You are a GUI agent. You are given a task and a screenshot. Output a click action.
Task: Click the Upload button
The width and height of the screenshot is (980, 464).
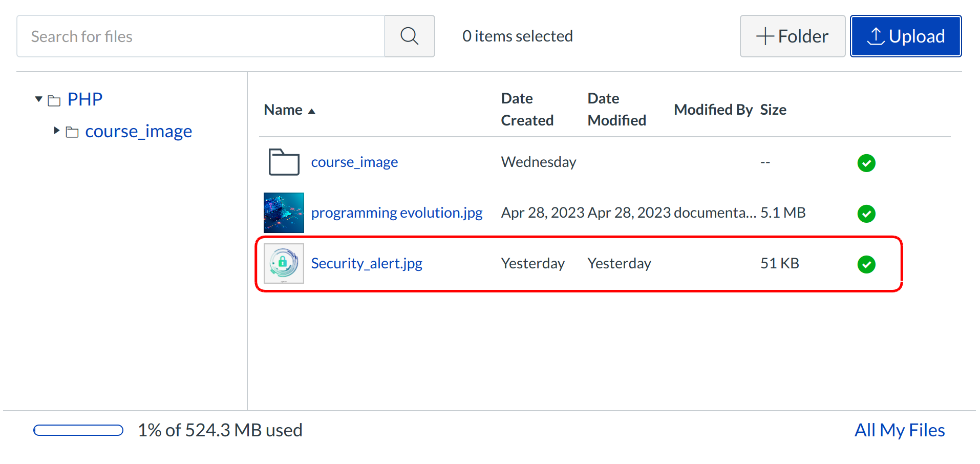click(x=905, y=36)
